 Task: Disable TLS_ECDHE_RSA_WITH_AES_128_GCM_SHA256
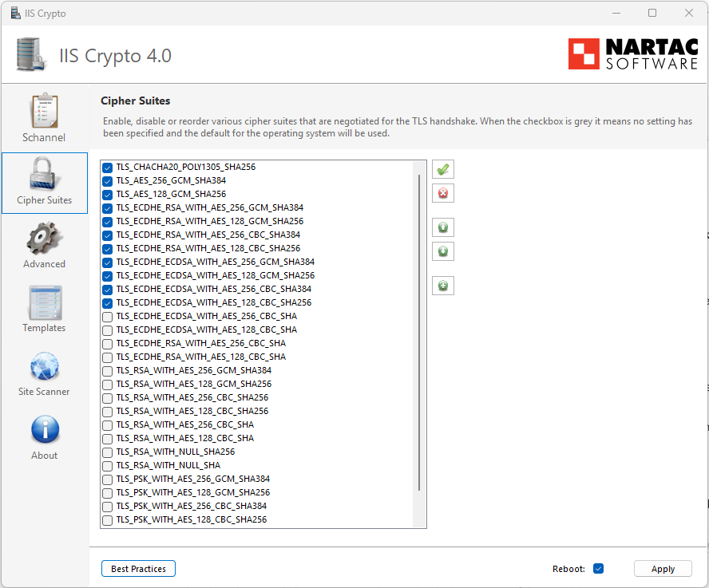pyautogui.click(x=107, y=222)
